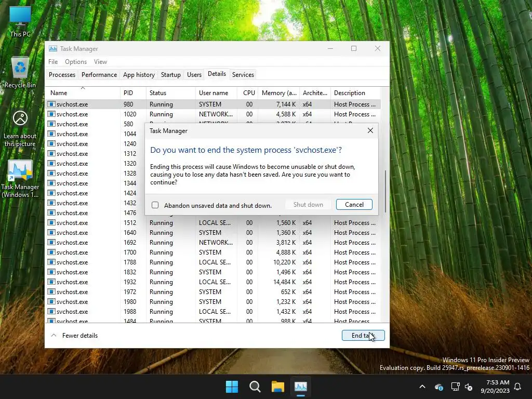
Task: Click icon of svchost.exe PID 1020
Action: coord(51,114)
